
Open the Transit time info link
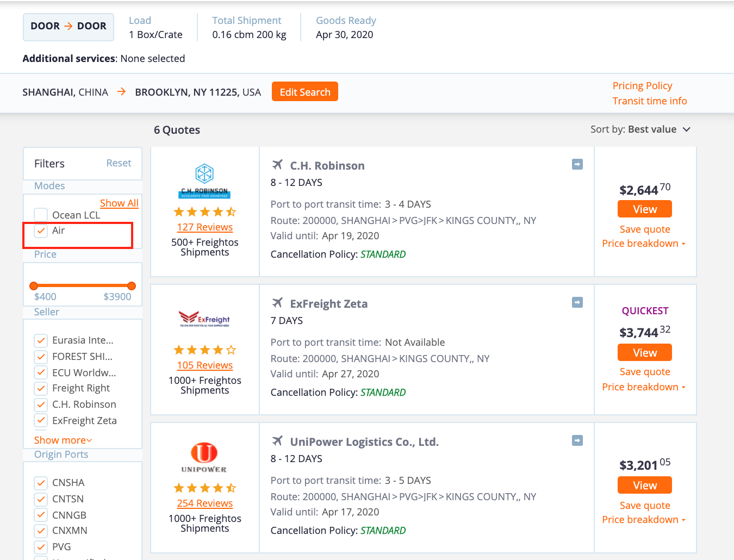(x=650, y=101)
